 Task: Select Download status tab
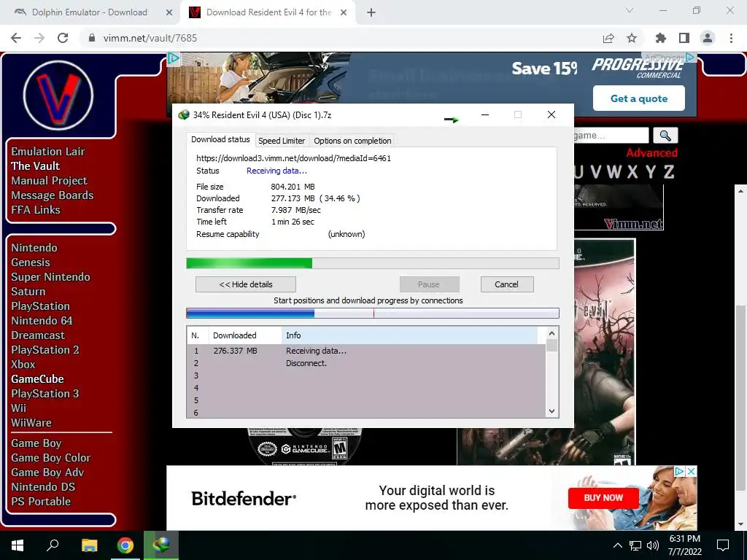pyautogui.click(x=220, y=139)
